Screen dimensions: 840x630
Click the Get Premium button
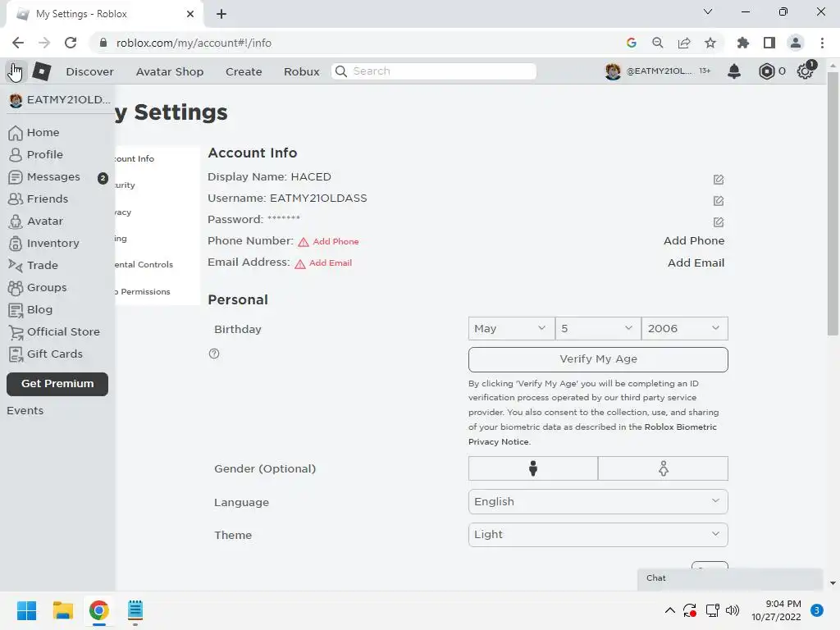tap(57, 384)
